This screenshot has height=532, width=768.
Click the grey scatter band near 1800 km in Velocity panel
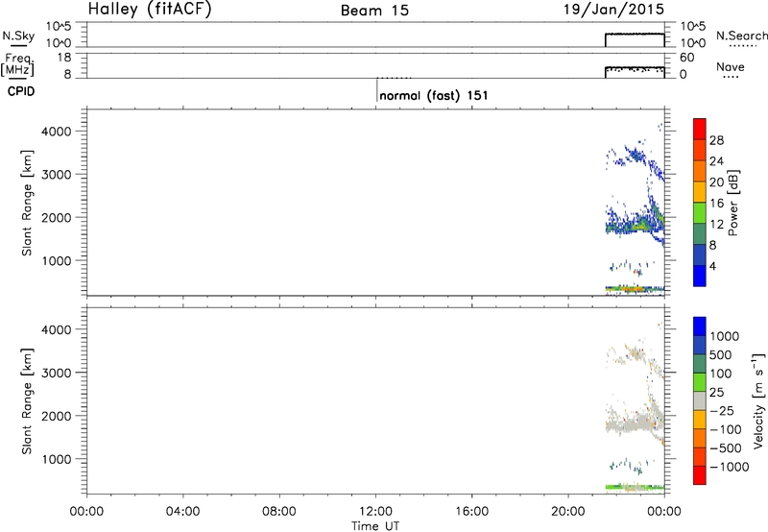(x=635, y=424)
